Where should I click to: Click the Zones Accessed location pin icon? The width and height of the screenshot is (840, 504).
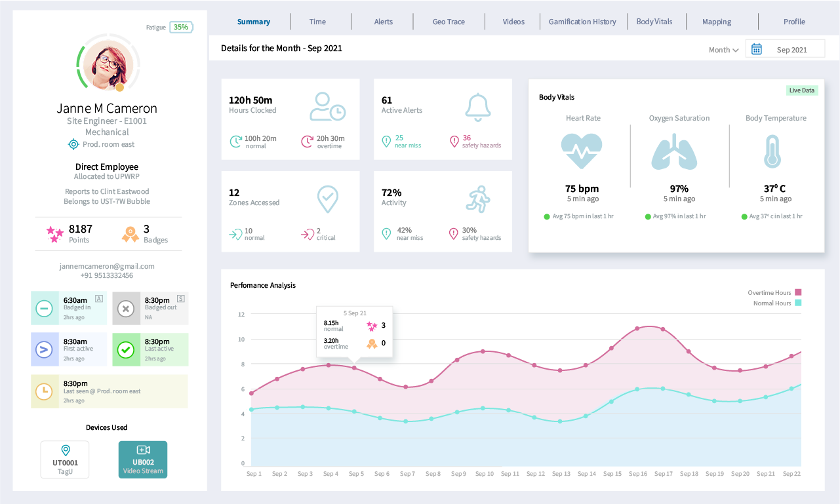327,199
